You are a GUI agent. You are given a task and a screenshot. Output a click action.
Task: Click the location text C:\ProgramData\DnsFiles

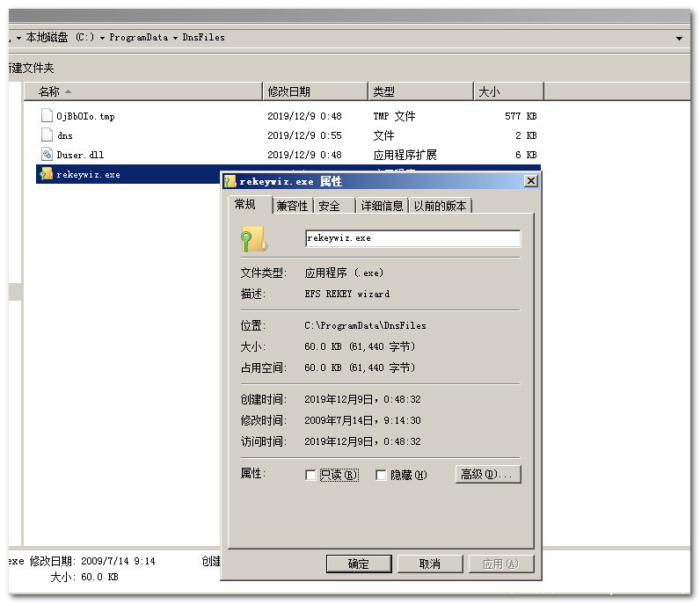pyautogui.click(x=365, y=325)
